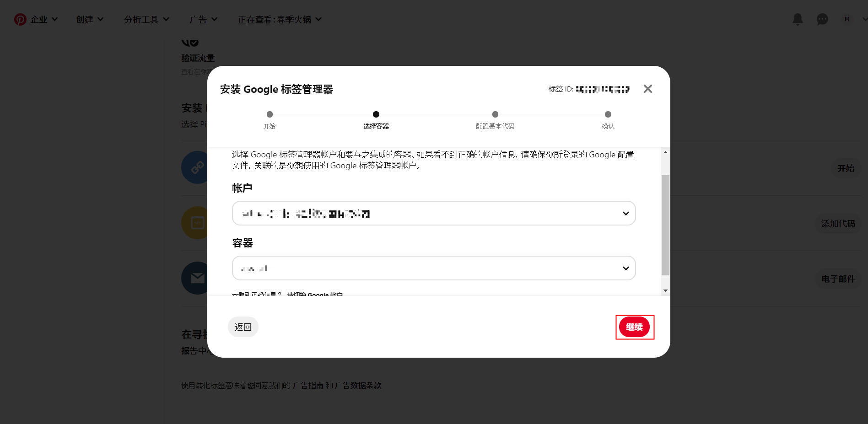Click the 标签 ID label in the dialog

tap(561, 89)
